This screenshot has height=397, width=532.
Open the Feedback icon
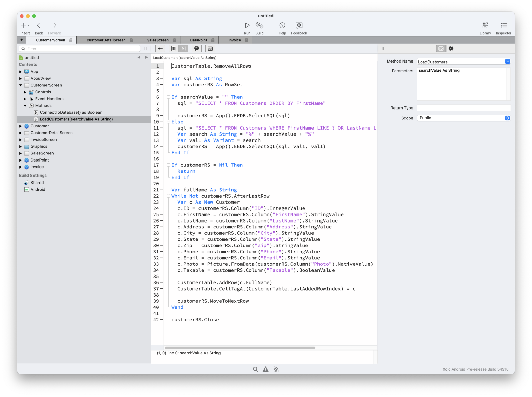pos(299,25)
